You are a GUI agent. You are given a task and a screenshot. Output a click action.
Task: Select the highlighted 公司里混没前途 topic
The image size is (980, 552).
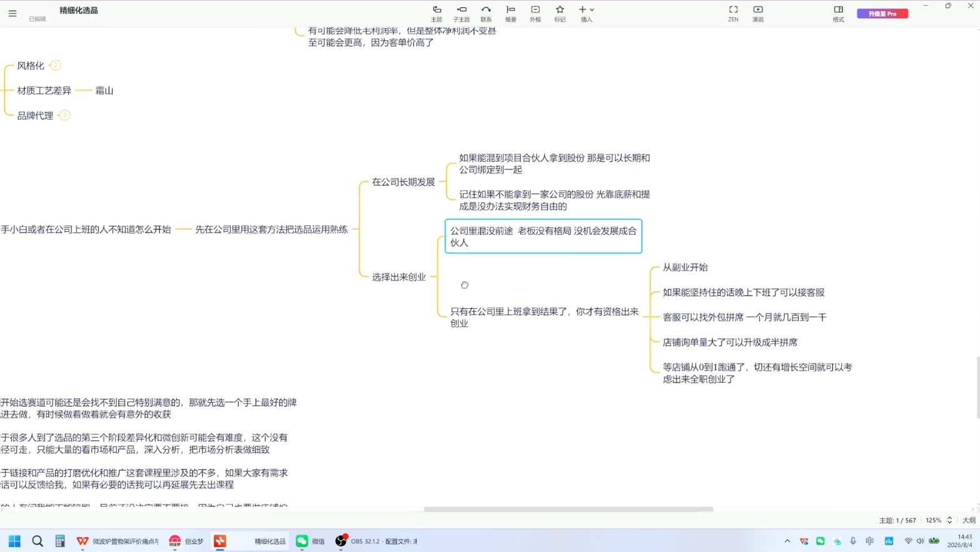pyautogui.click(x=543, y=236)
